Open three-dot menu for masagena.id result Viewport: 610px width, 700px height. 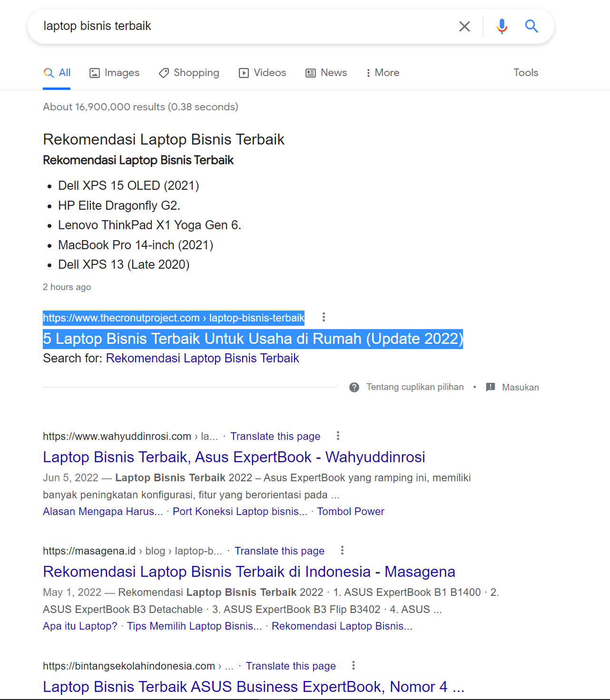click(342, 550)
